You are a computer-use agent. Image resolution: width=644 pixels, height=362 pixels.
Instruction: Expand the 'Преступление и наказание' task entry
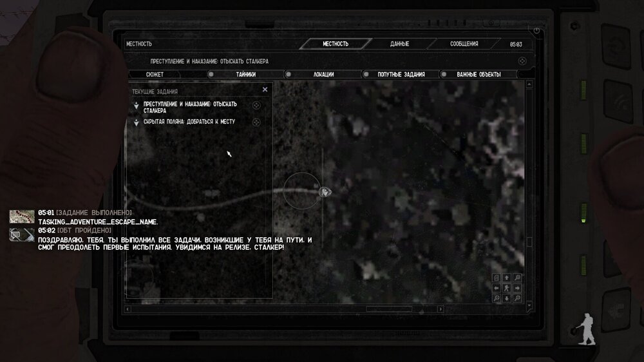136,106
